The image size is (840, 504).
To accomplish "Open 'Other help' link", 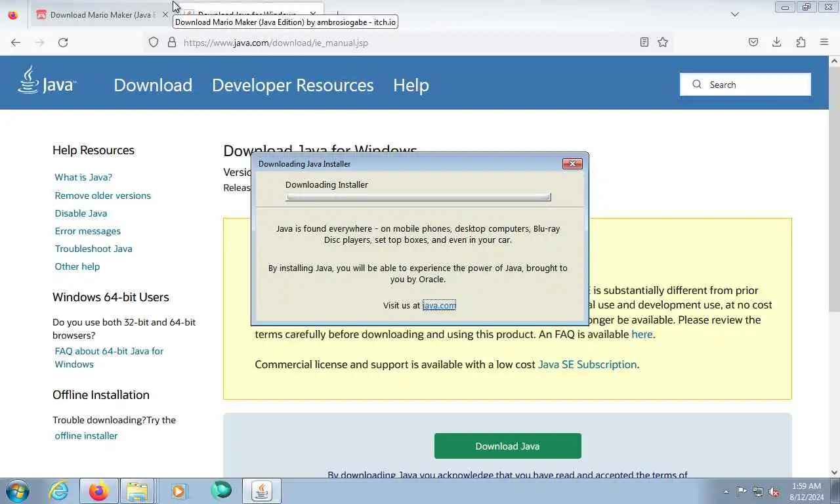I will click(x=77, y=266).
